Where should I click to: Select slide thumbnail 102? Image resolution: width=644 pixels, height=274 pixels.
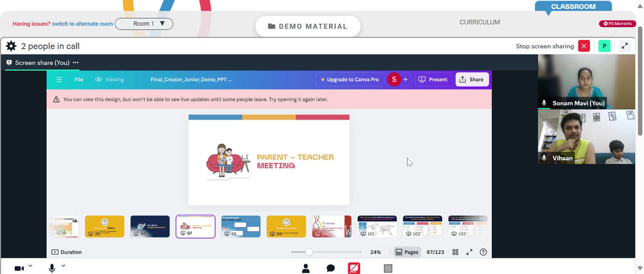point(422,226)
